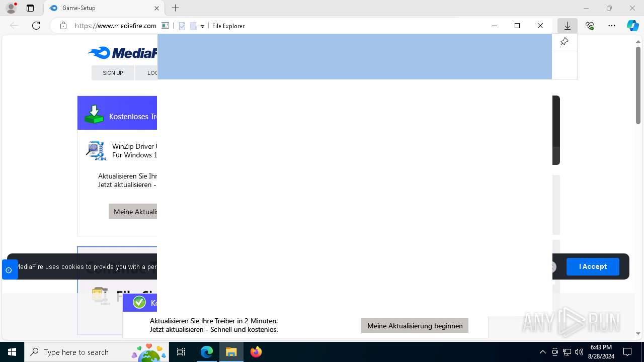Open Browser essentials heart icon
Viewport: 644px width, 362px height.
pyautogui.click(x=590, y=26)
